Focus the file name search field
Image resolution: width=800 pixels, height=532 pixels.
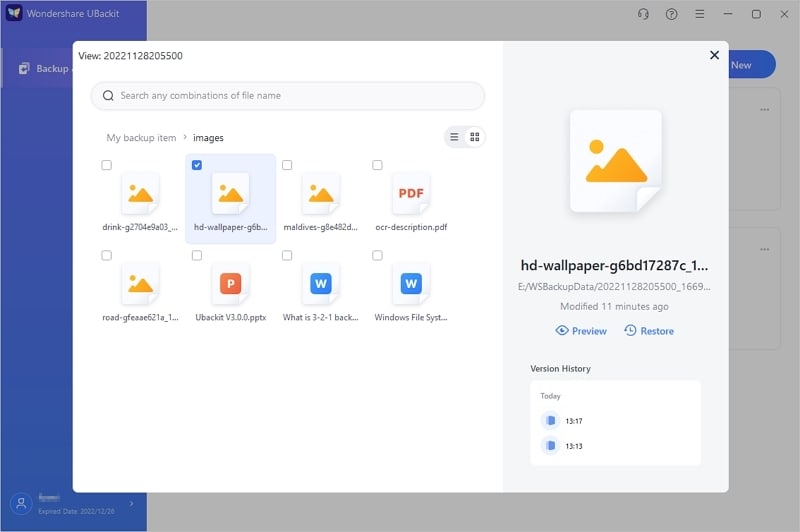(x=287, y=95)
